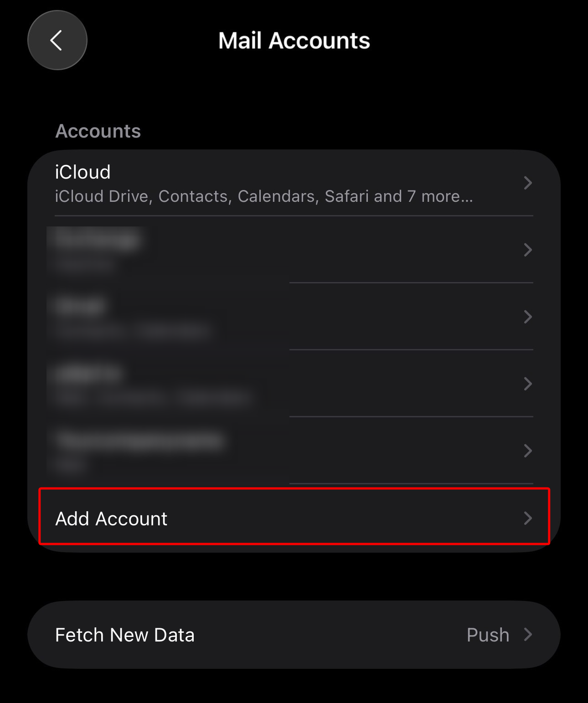This screenshot has height=703, width=588.
Task: Tap the Accounts section header
Action: coord(98,131)
